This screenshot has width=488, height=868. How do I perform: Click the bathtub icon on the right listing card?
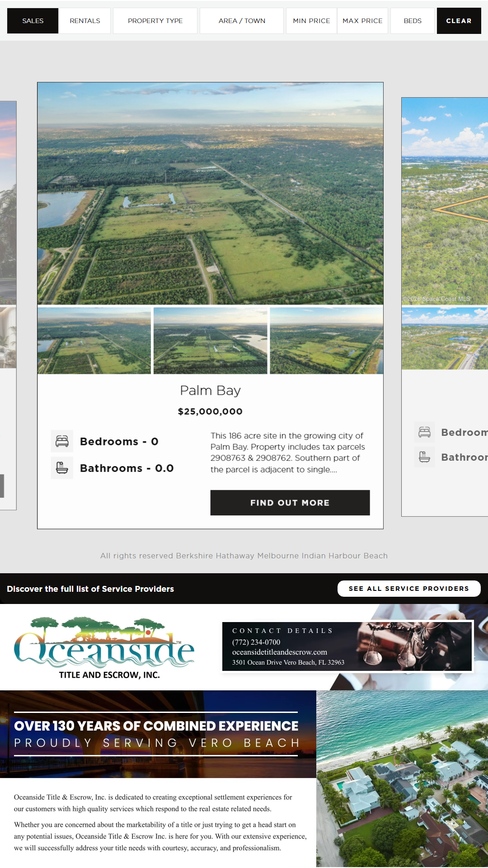[424, 457]
